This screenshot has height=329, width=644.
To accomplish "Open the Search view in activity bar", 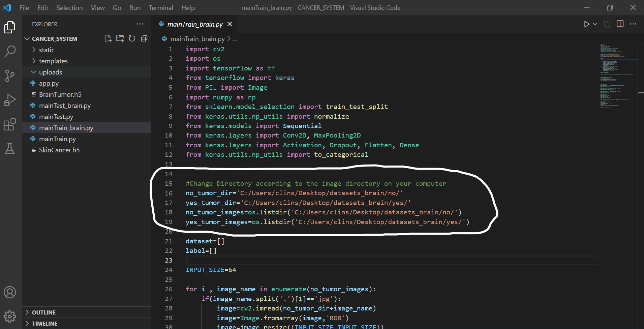I will click(x=10, y=52).
